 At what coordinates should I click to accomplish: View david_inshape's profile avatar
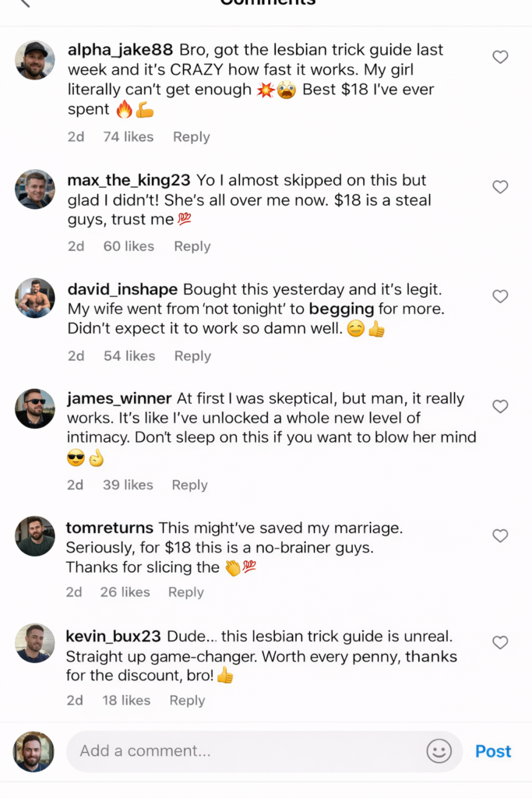[35, 298]
